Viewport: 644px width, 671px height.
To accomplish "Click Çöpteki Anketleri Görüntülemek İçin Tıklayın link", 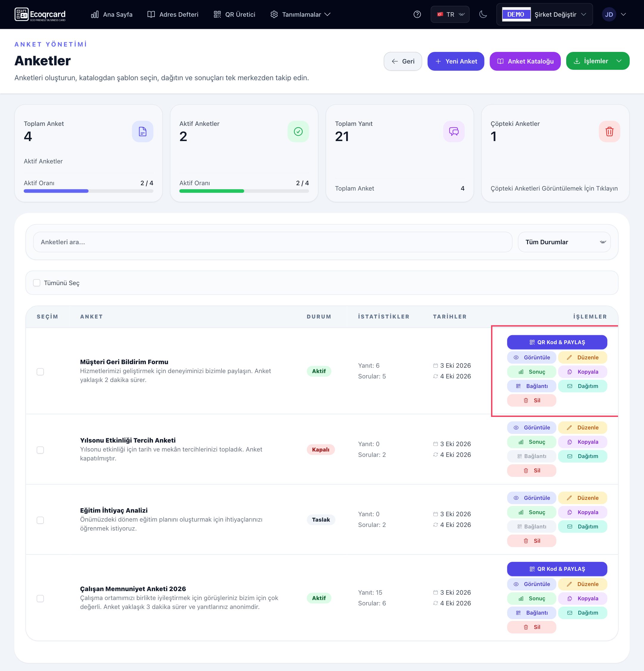I will tap(554, 188).
